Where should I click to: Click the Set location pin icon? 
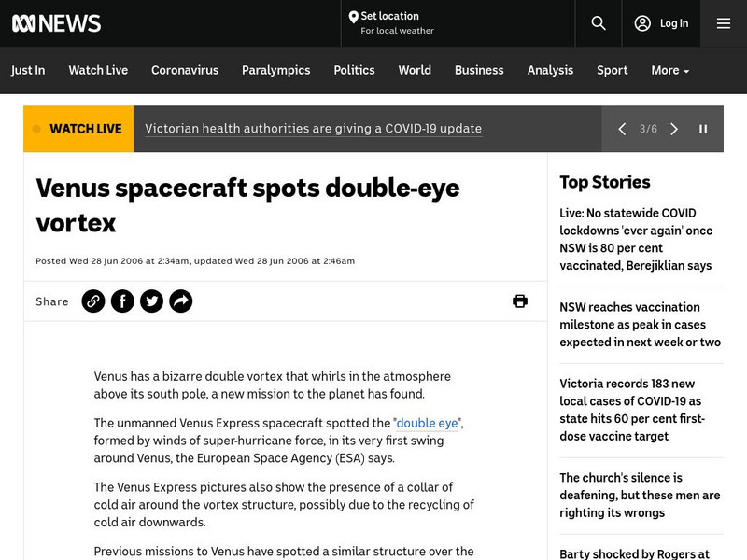coord(354,16)
